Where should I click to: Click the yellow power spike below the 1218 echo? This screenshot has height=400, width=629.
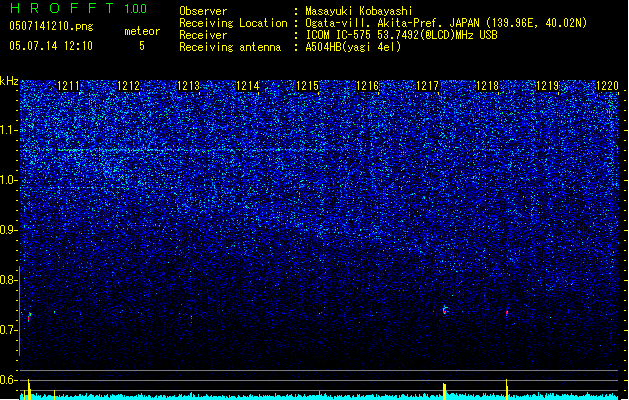[507, 389]
